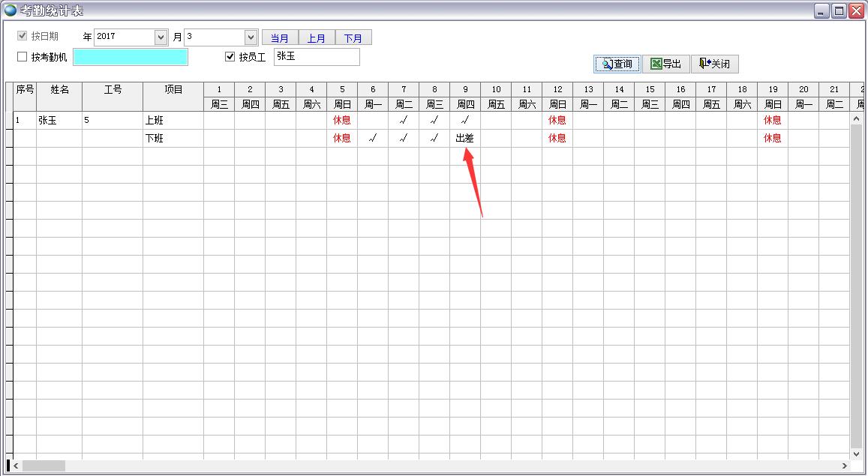868x476 pixels.
Task: Open the year dropdown showing 2017
Action: 161,36
